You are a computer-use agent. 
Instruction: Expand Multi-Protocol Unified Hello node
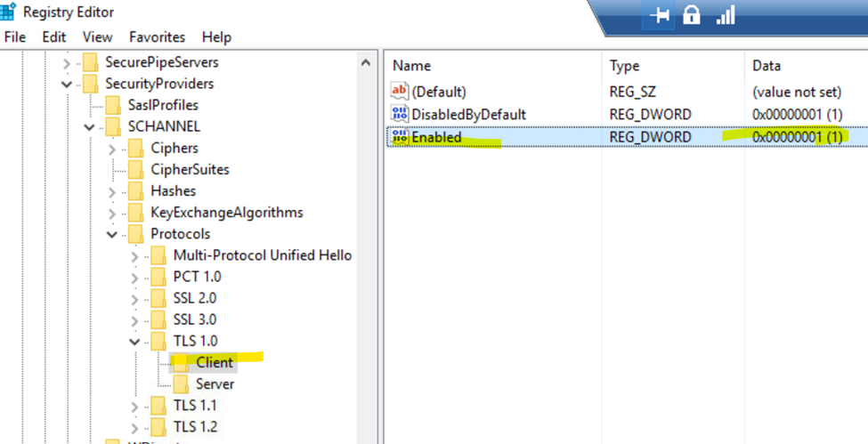135,256
